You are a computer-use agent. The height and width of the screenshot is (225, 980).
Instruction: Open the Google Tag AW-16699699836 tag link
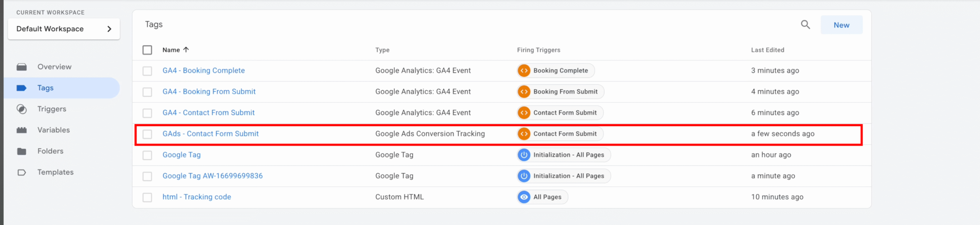click(212, 176)
